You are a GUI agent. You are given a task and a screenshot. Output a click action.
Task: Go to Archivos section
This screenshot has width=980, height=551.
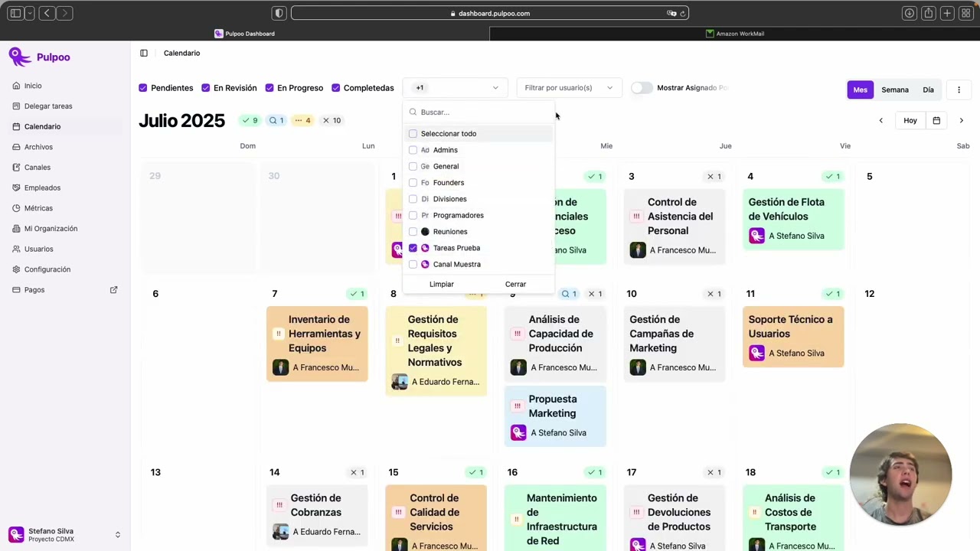[x=38, y=147]
